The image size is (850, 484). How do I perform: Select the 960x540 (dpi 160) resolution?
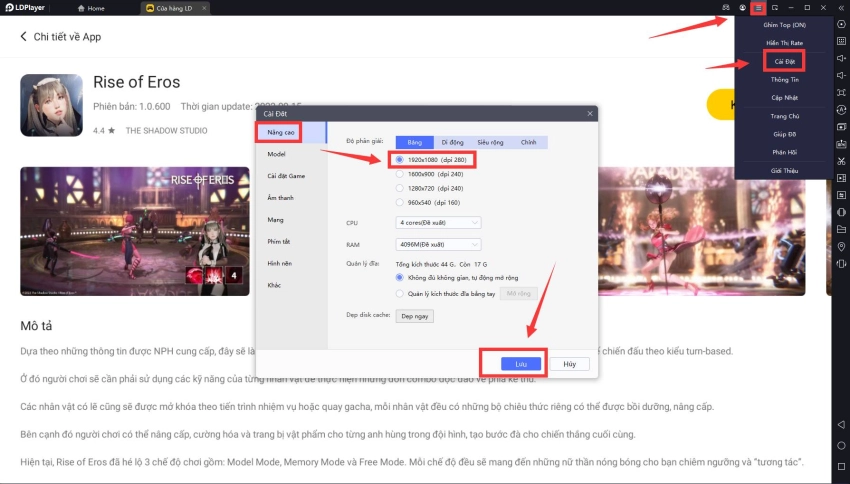428,202
